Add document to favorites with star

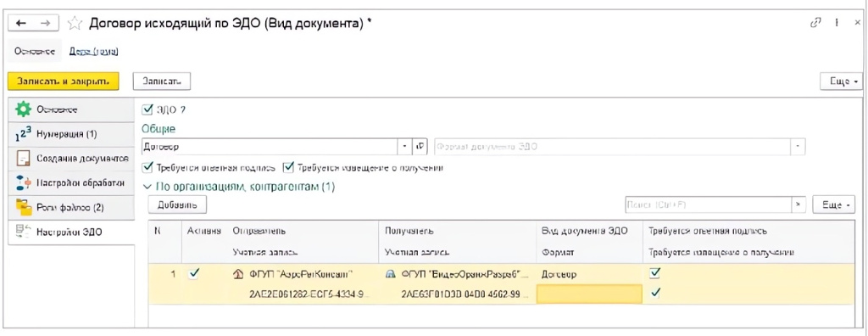click(74, 23)
